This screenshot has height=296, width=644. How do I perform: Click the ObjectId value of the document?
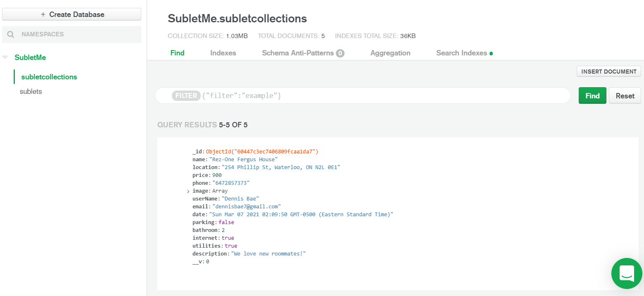pyautogui.click(x=262, y=152)
